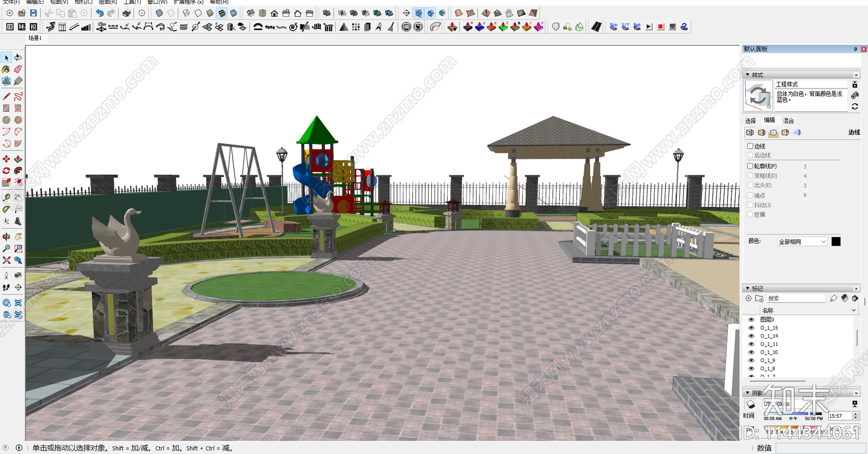Open the 名称 column dropdown arrow
Screen dimensions: 868x454
[853, 311]
